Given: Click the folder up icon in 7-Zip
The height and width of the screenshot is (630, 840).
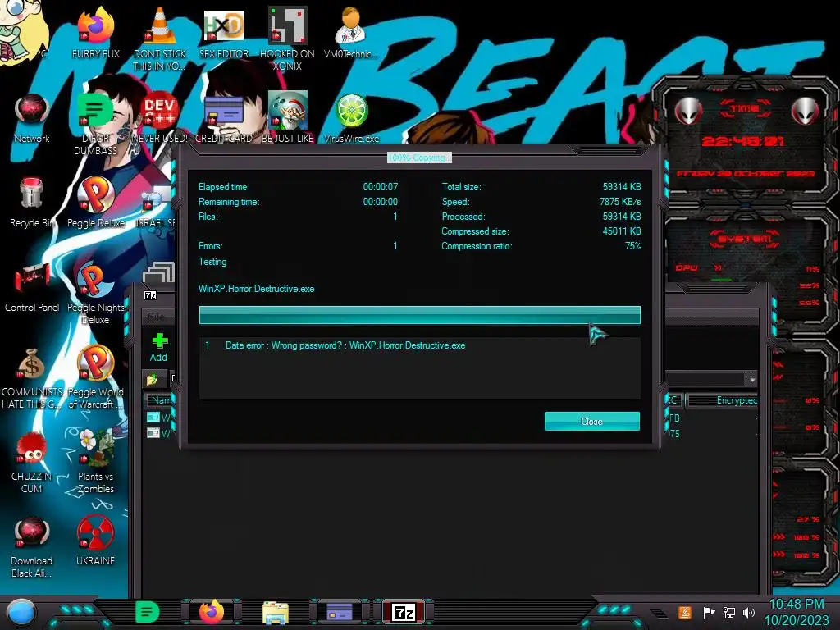Looking at the screenshot, I should 152,379.
